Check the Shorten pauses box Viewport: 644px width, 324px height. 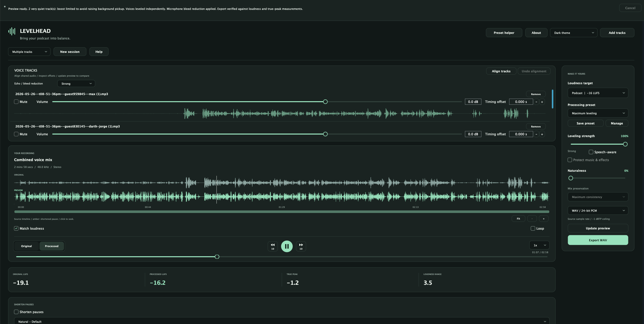point(16,312)
